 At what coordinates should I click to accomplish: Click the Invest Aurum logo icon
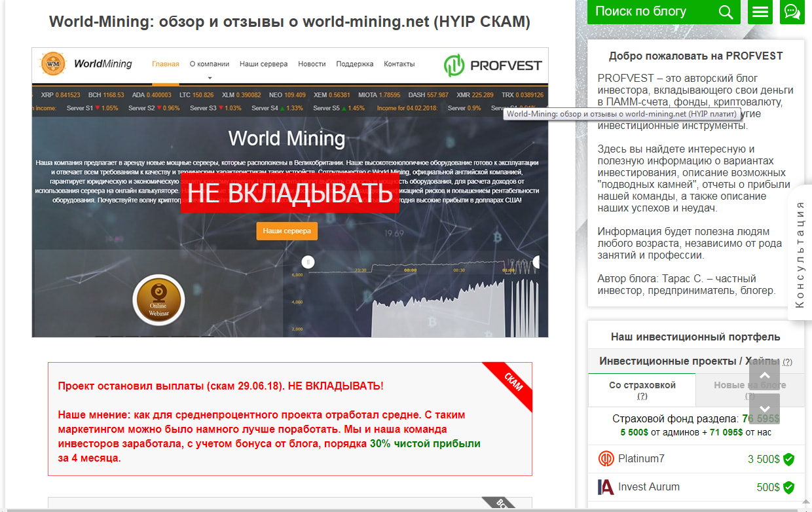(606, 487)
